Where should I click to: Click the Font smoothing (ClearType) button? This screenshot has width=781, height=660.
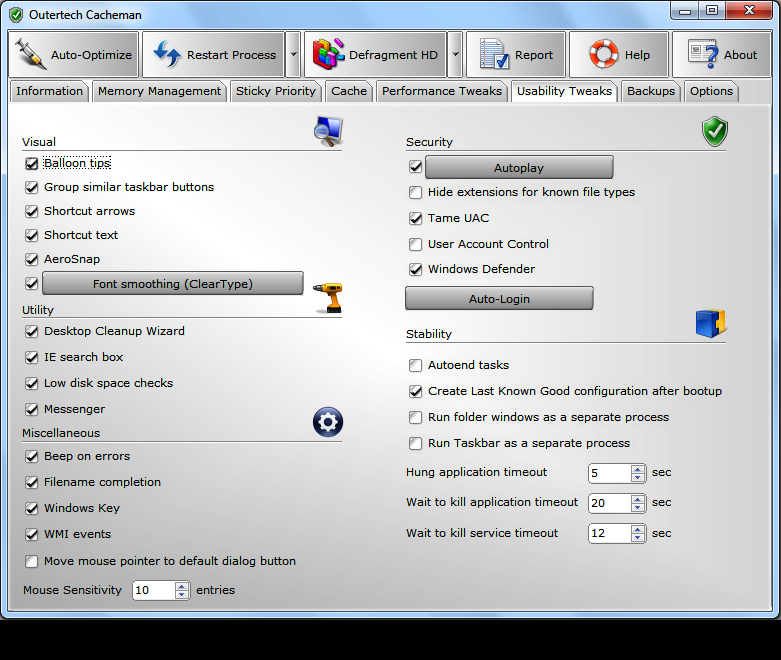[x=173, y=283]
